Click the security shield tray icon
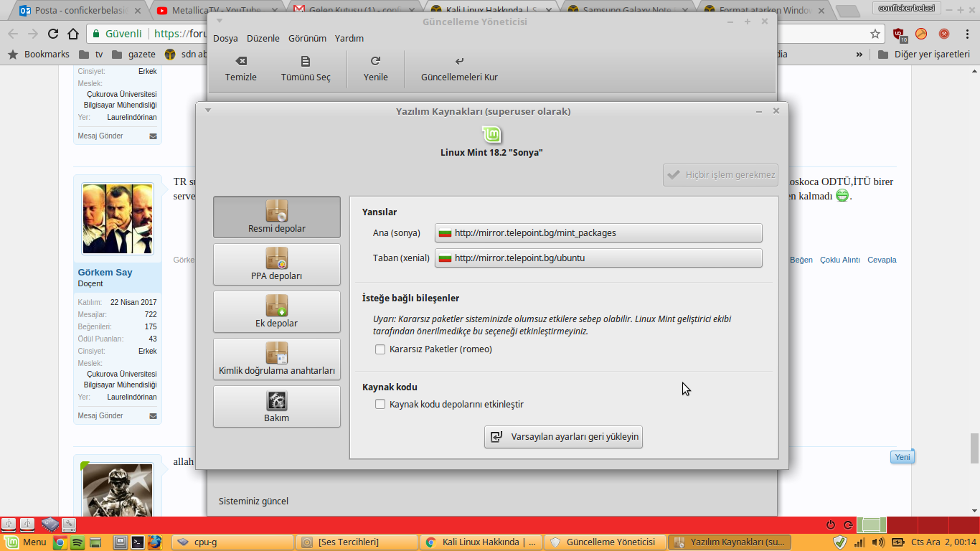 click(840, 542)
